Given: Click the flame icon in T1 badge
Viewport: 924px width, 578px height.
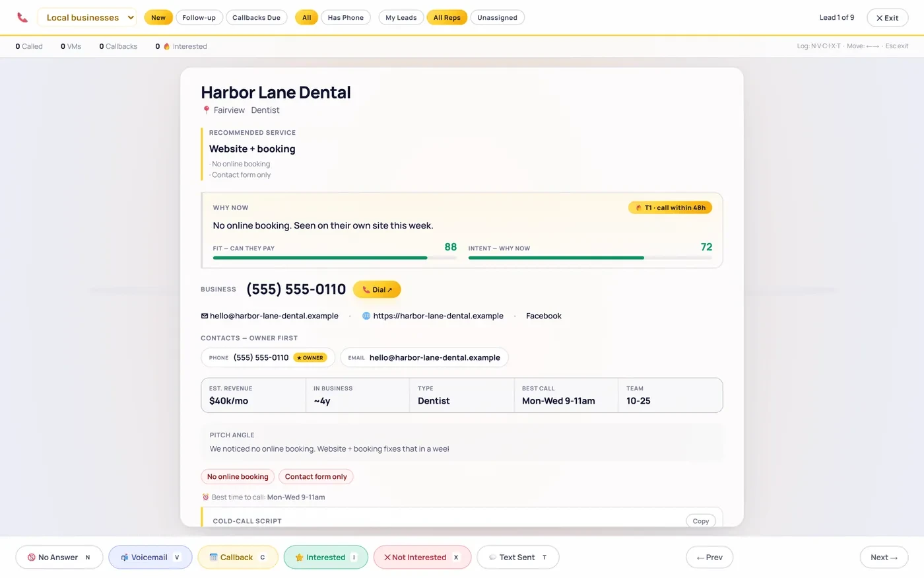Looking at the screenshot, I should pyautogui.click(x=638, y=207).
